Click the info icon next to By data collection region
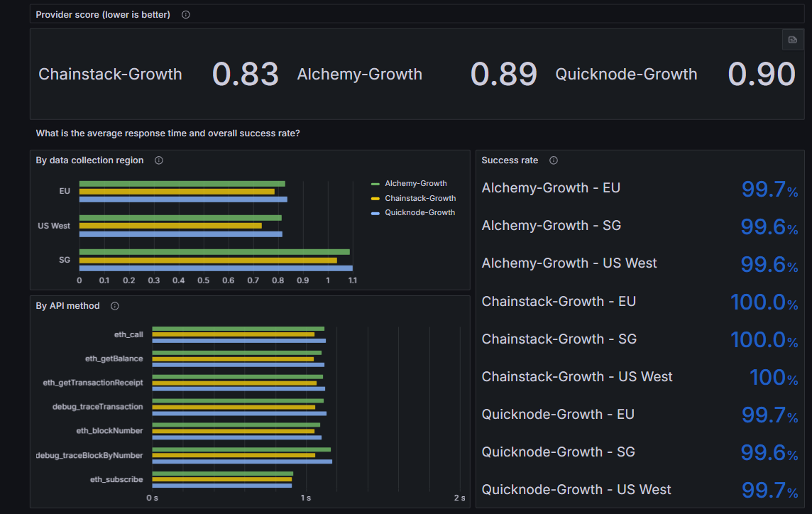 [159, 160]
